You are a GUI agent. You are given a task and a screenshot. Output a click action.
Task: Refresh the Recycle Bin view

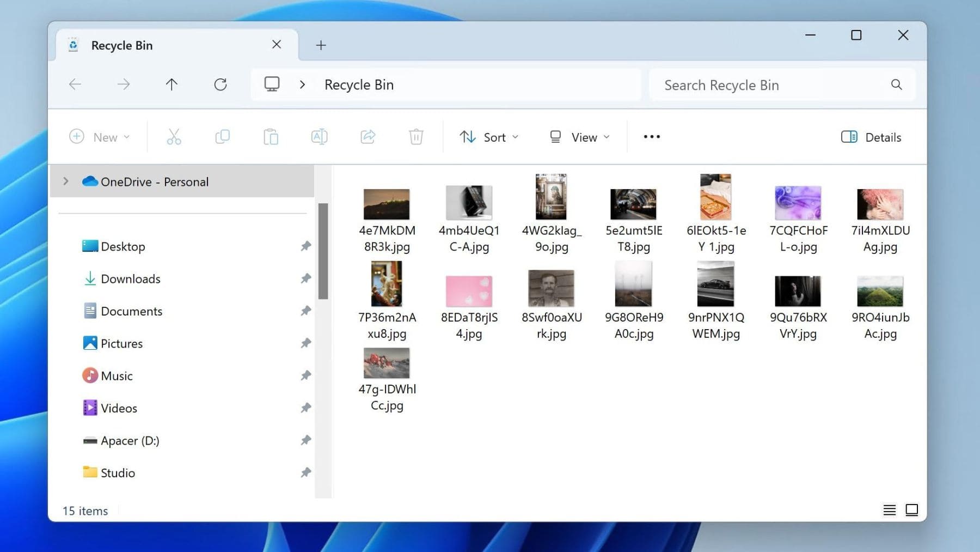pos(220,84)
